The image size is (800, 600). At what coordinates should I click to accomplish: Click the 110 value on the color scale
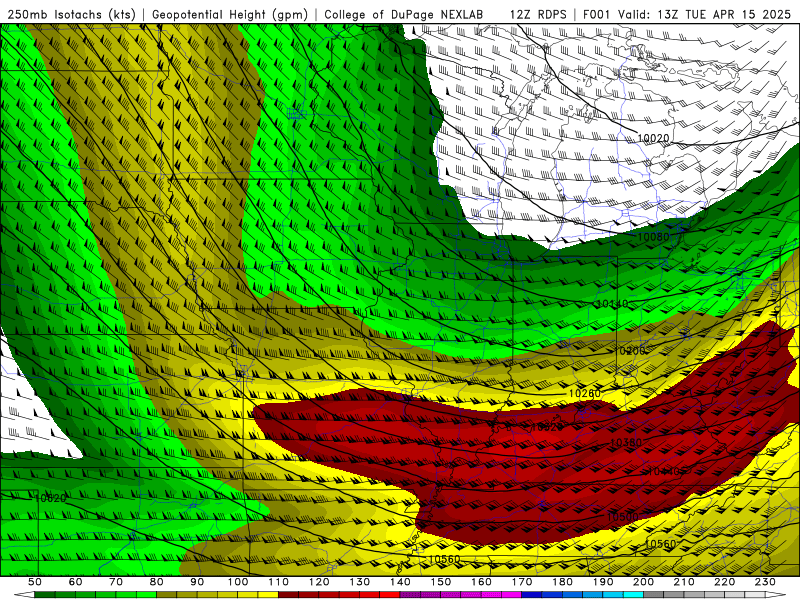pos(279,582)
